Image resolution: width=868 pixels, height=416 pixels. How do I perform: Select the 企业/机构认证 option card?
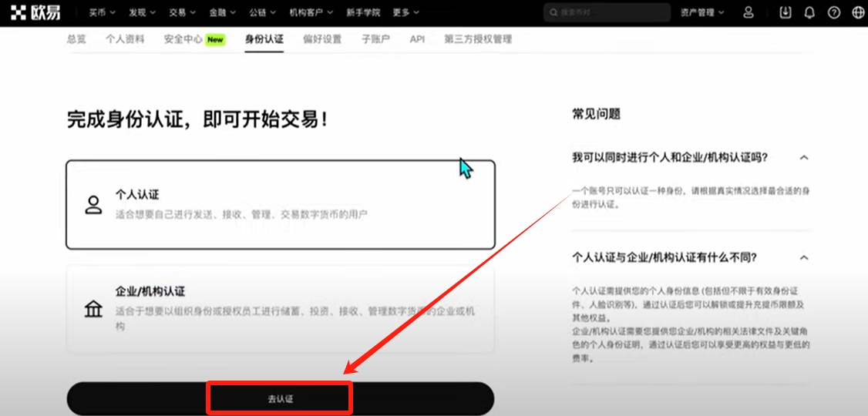280,308
